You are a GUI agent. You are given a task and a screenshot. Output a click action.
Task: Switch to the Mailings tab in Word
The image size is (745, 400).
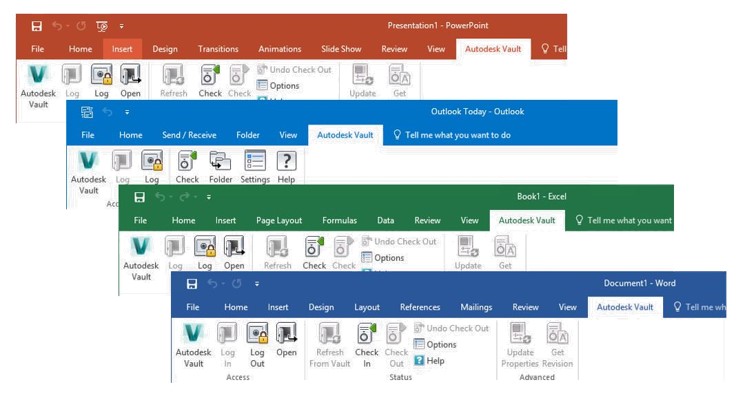(x=476, y=307)
